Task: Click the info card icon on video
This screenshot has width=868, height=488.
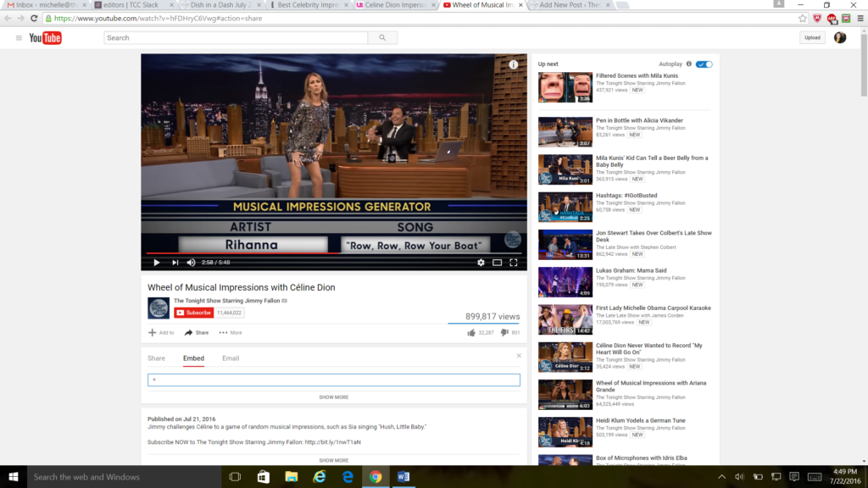Action: [513, 64]
